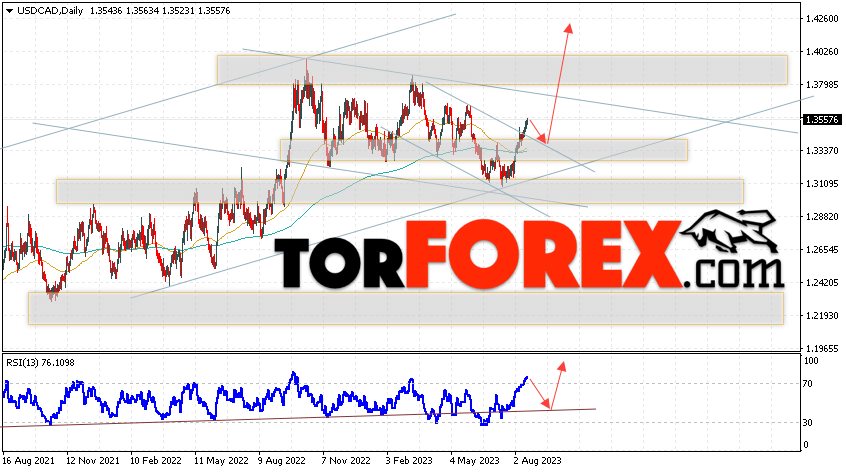Click the 1.33370 price axis label
The image size is (846, 472).
click(x=822, y=151)
